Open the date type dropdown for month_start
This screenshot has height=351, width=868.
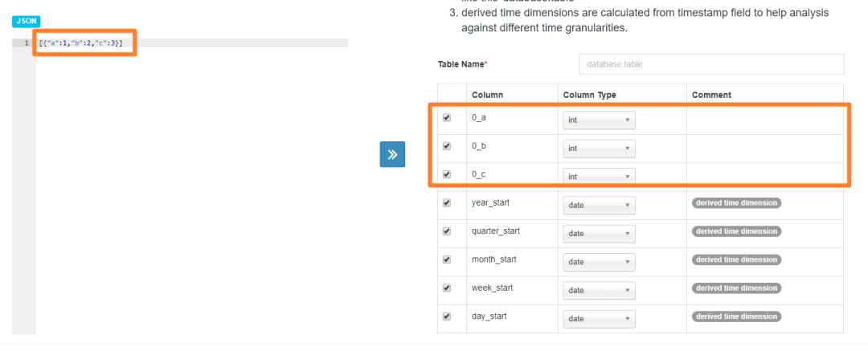pyautogui.click(x=599, y=262)
